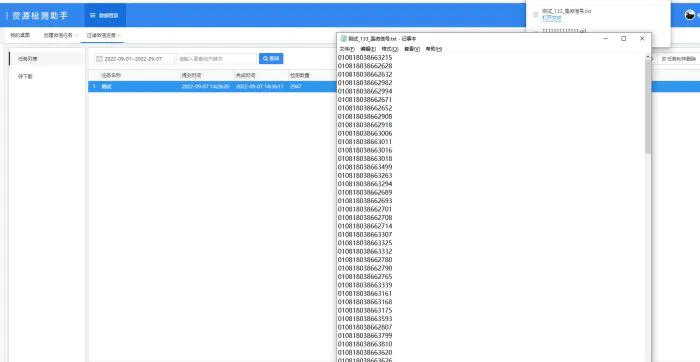Click the line 010818038663215 in Notepad
Image resolution: width=700 pixels, height=362 pixels.
pos(365,57)
